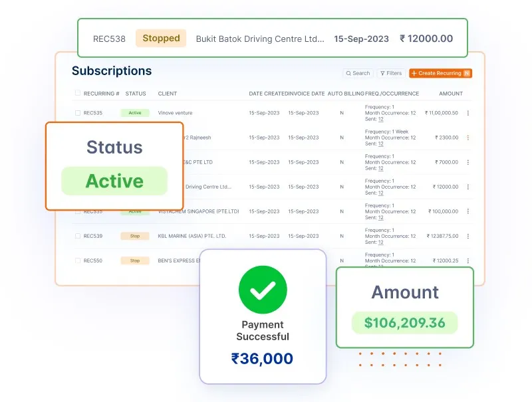
Task: Open the orange three-dot menu for ₹2300.00 row
Action: tap(468, 138)
